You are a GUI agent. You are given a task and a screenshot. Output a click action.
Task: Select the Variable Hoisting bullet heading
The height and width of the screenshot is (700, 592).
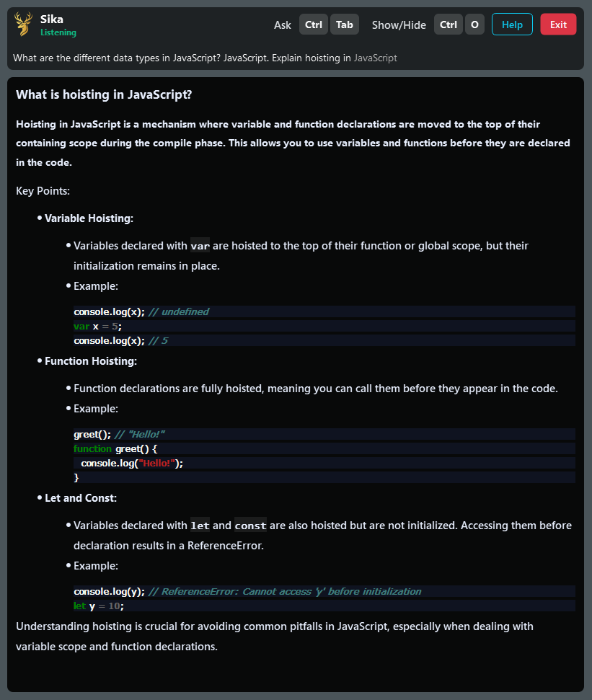point(89,218)
